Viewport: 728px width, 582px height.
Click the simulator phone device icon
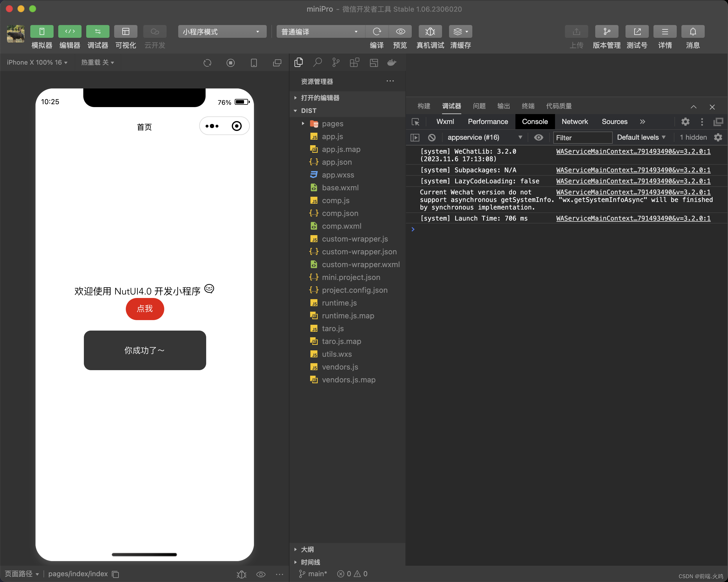point(254,63)
